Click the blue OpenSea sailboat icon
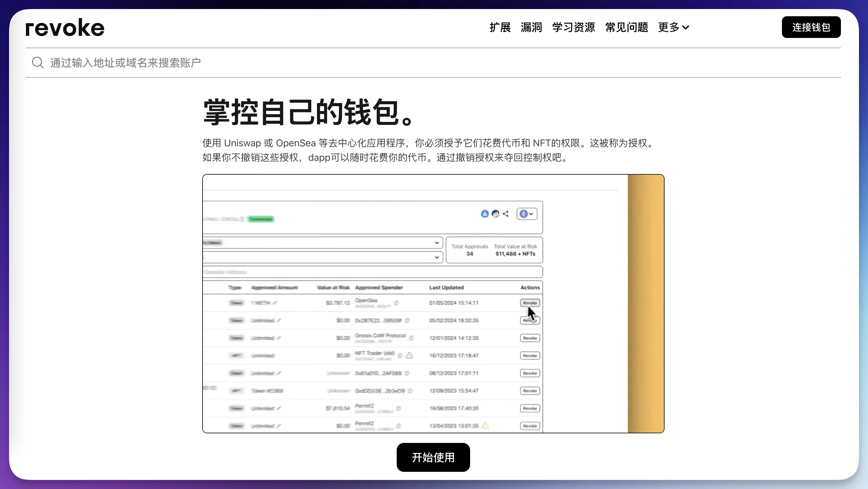Image resolution: width=868 pixels, height=489 pixels. (485, 214)
